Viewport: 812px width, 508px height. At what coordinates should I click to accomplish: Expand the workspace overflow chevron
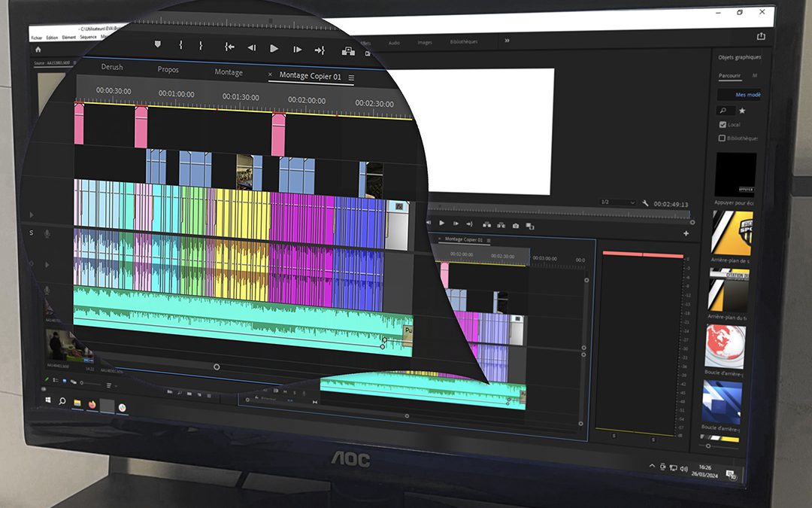507,42
